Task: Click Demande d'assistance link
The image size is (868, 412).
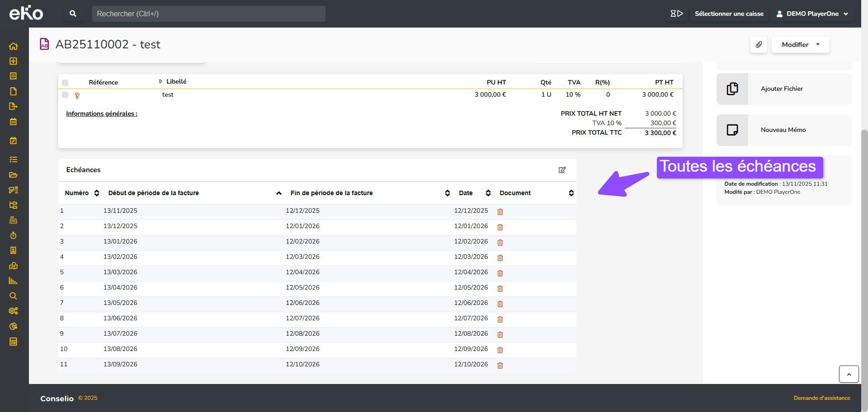Action: pyautogui.click(x=821, y=398)
